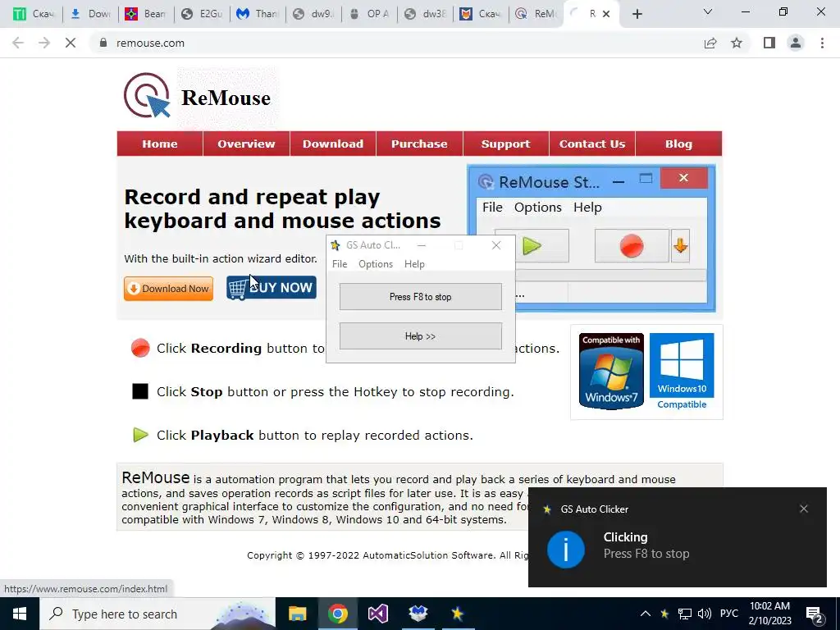Image resolution: width=840 pixels, height=630 pixels.
Task: Click the Windows 7 compatible badge
Action: tap(611, 371)
